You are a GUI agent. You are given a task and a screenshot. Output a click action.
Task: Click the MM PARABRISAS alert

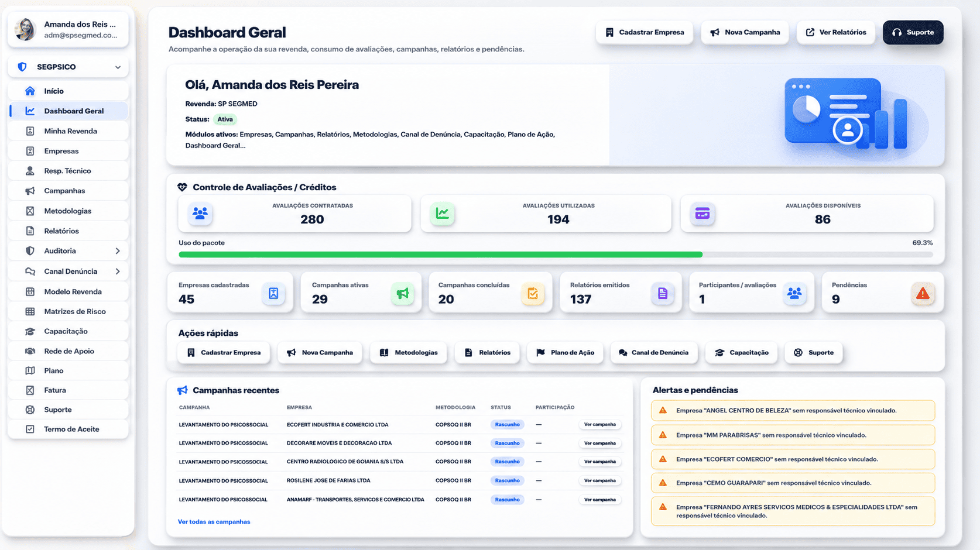tap(793, 435)
